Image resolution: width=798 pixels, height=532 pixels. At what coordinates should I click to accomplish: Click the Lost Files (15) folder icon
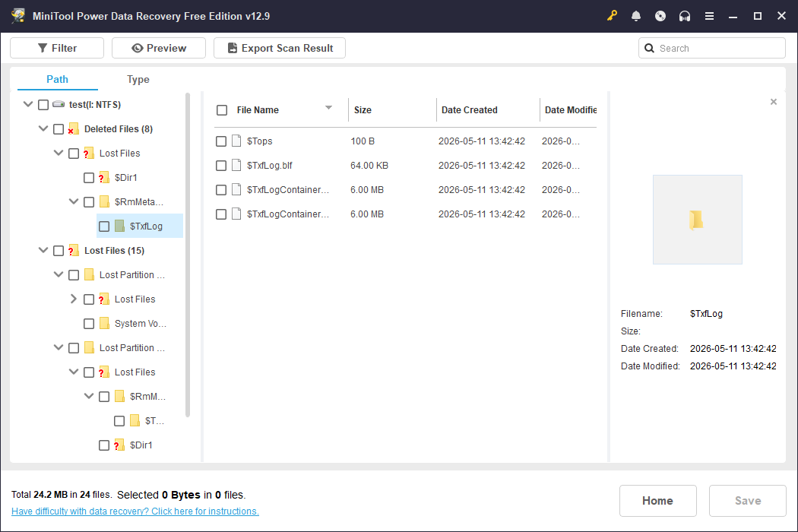(73, 251)
